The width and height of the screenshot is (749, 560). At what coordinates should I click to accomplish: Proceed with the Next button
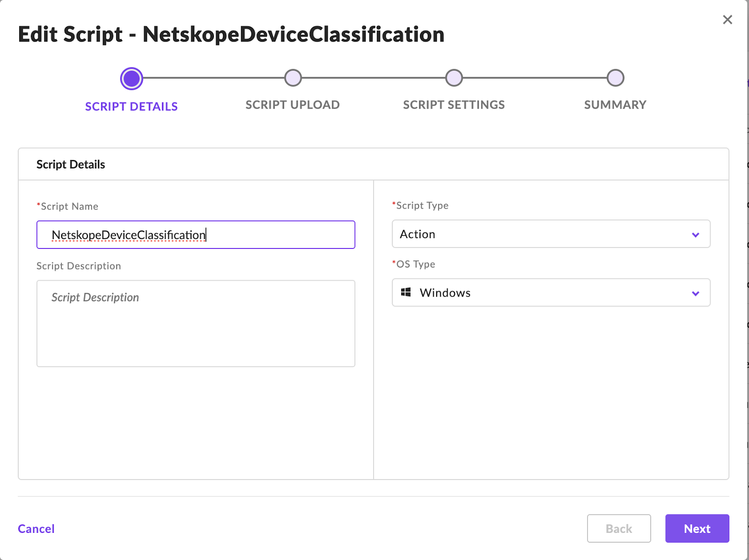tap(697, 529)
